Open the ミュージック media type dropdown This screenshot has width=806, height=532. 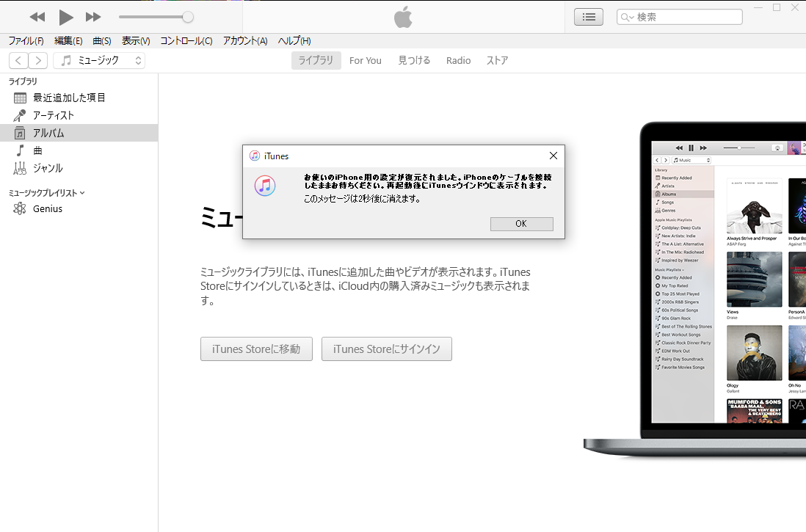click(99, 61)
